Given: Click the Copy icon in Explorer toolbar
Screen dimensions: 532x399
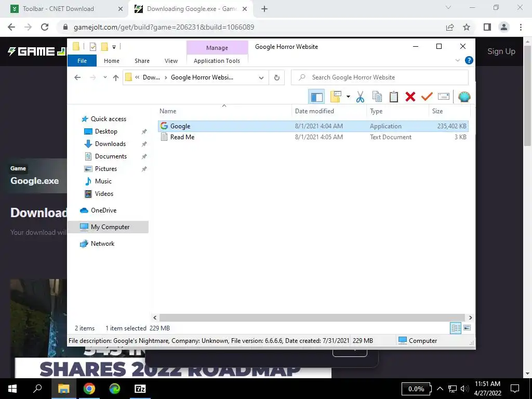Looking at the screenshot, I should click(x=377, y=97).
